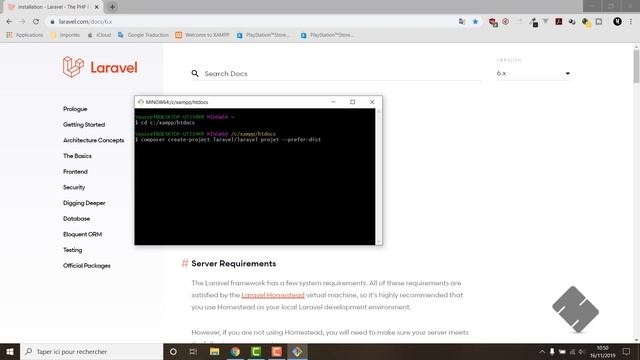The width and height of the screenshot is (640, 360).
Task: Open the Official Packages menu item
Action: 87,265
